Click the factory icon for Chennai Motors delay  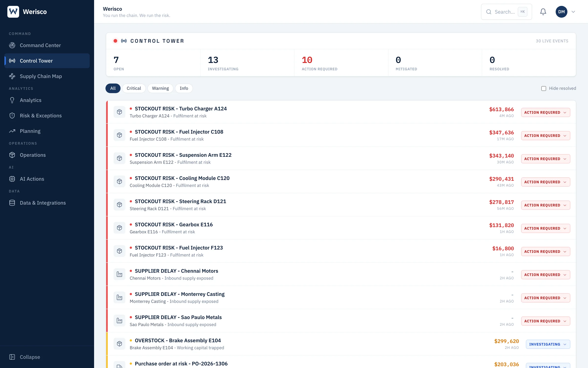(x=119, y=274)
